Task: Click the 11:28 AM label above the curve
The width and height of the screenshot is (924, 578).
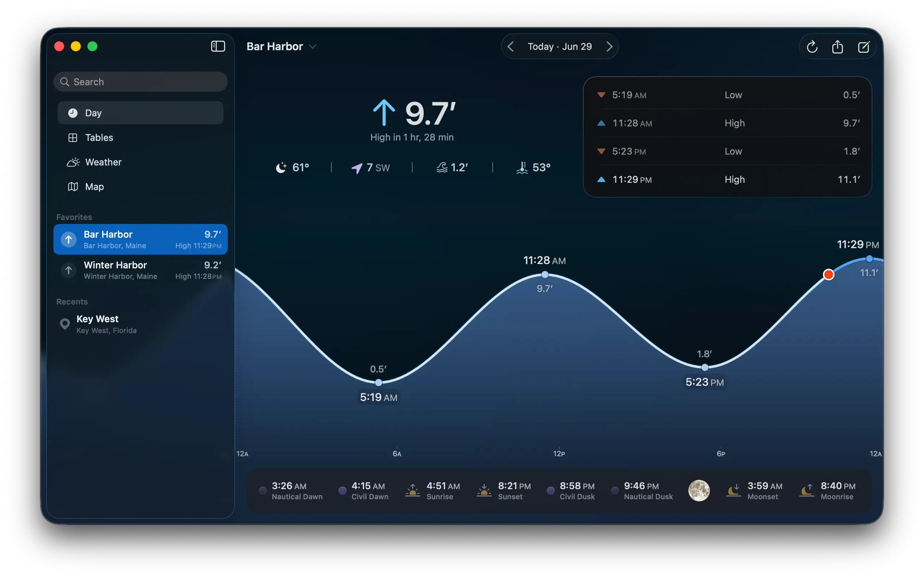Action: click(544, 261)
